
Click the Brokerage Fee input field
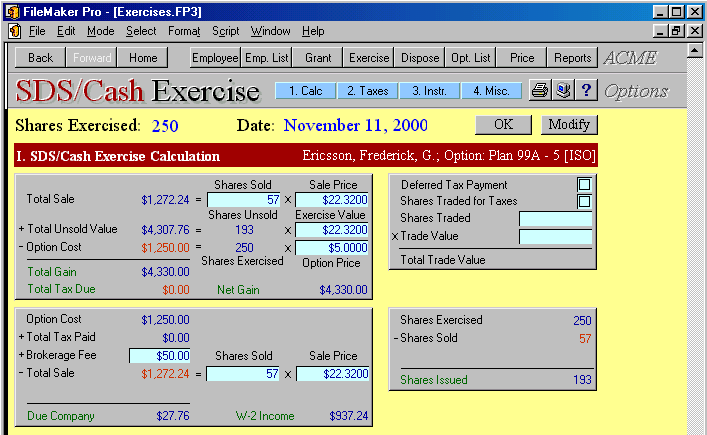(x=159, y=355)
